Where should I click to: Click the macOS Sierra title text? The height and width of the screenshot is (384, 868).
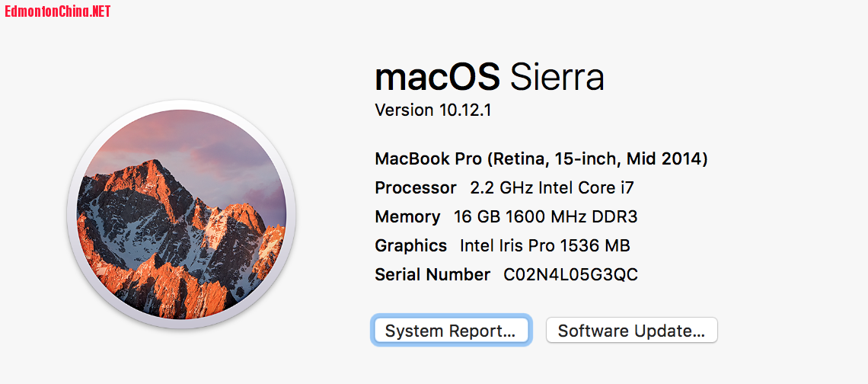pyautogui.click(x=490, y=76)
